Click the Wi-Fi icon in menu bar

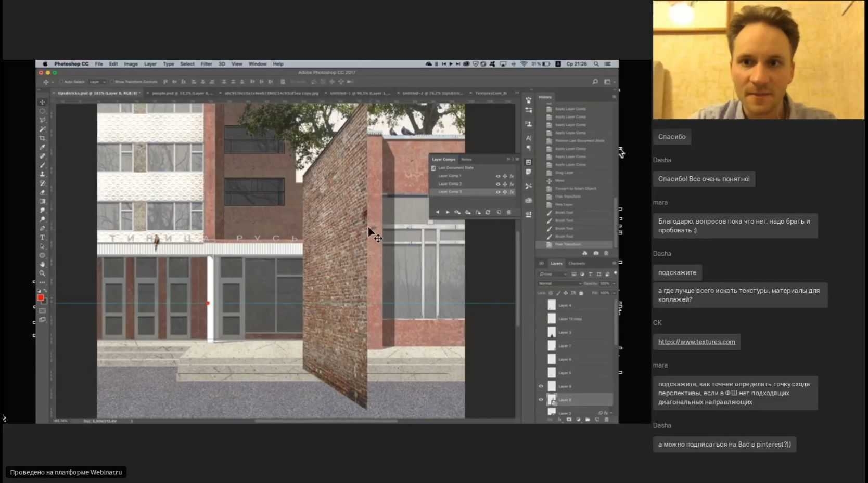[x=524, y=64]
